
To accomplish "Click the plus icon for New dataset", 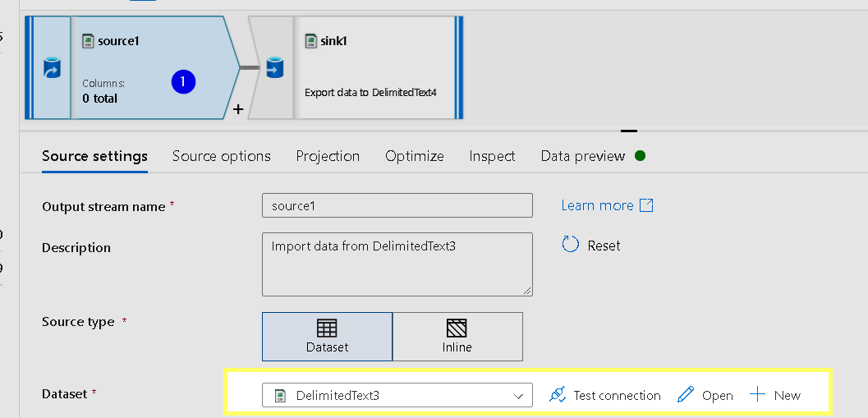I will pyautogui.click(x=757, y=395).
